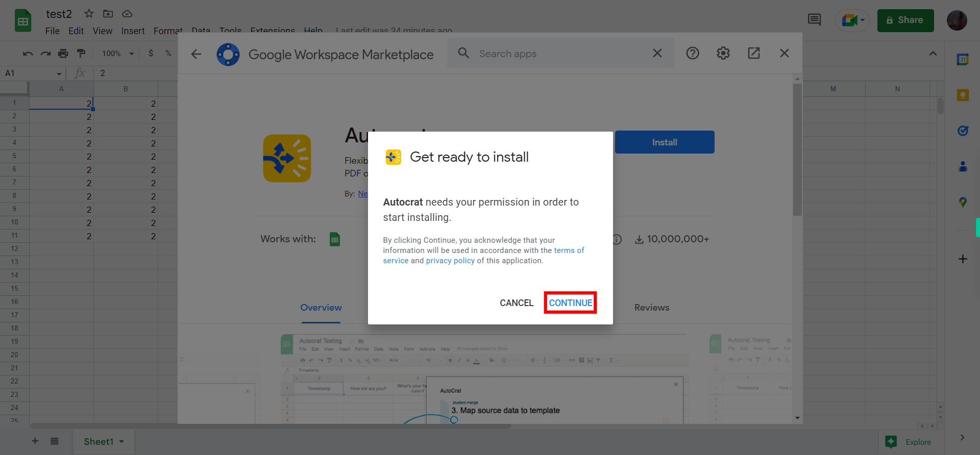The height and width of the screenshot is (455, 980).
Task: Click the Sheets home icon
Action: click(23, 21)
